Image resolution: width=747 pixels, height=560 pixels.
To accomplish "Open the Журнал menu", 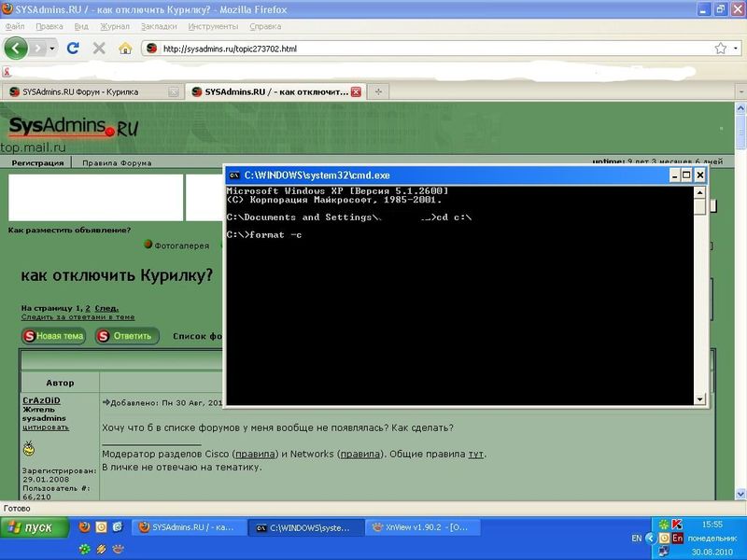I will (x=114, y=26).
